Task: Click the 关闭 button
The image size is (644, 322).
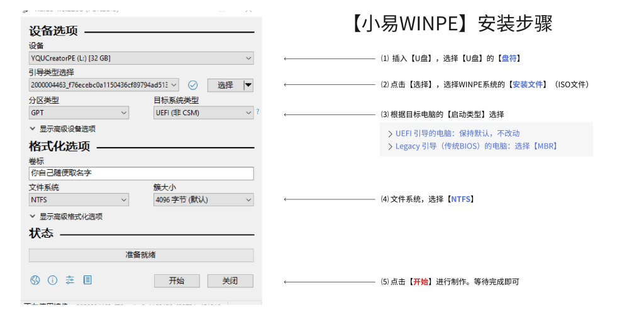Action: [x=230, y=281]
